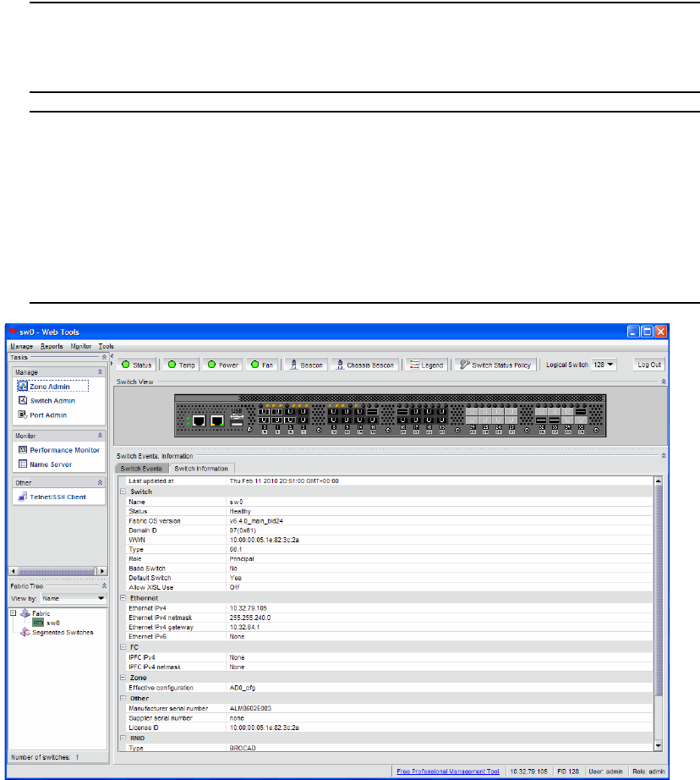Collapse the Switch properties group
The width and height of the screenshot is (700, 780).
[123, 492]
